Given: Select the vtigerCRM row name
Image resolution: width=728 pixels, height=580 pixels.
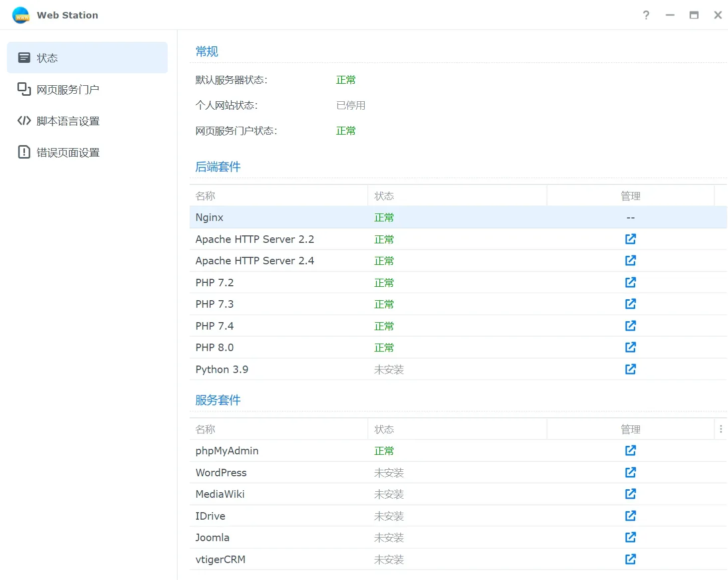Looking at the screenshot, I should click(221, 560).
